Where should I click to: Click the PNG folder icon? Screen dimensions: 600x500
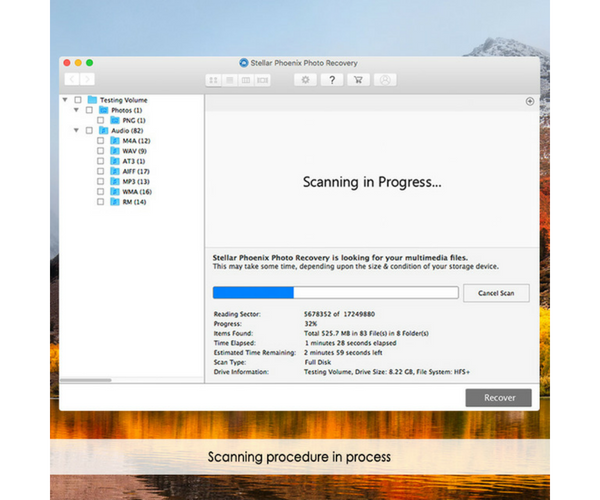pos(115,120)
